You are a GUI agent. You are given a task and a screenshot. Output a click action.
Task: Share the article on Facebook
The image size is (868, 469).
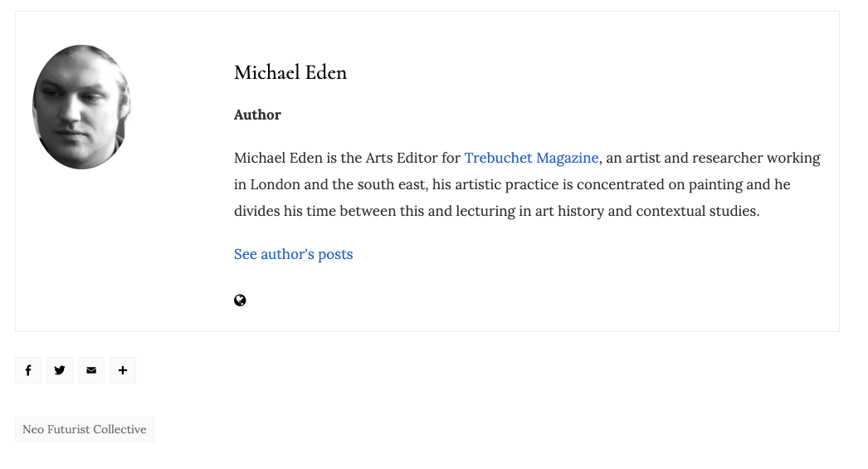(x=28, y=370)
